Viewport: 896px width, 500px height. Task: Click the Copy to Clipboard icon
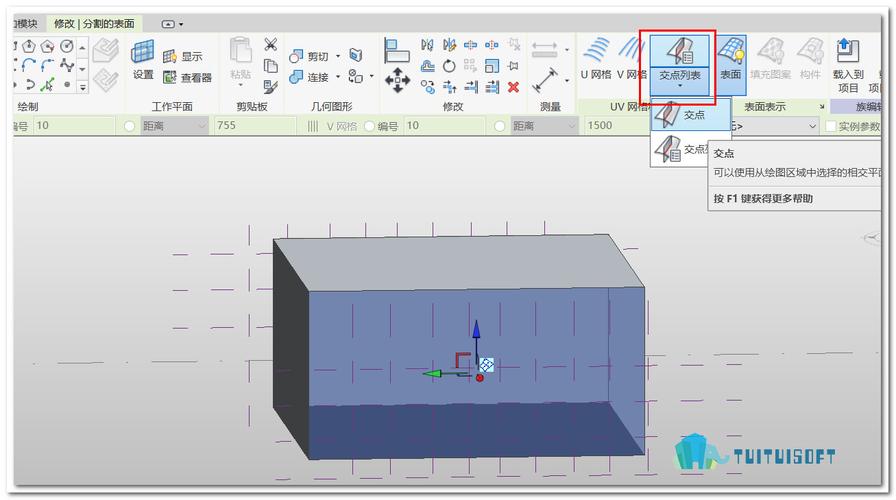click(270, 66)
